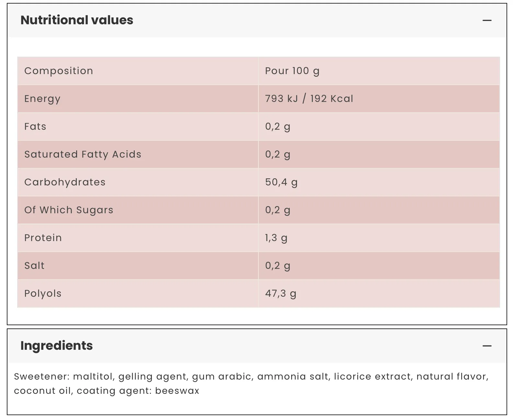Click the words coating agent: beeswax
The width and height of the screenshot is (513, 420).
138,391
